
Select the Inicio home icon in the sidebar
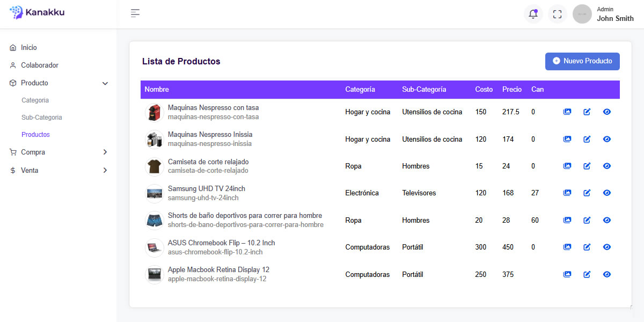13,47
